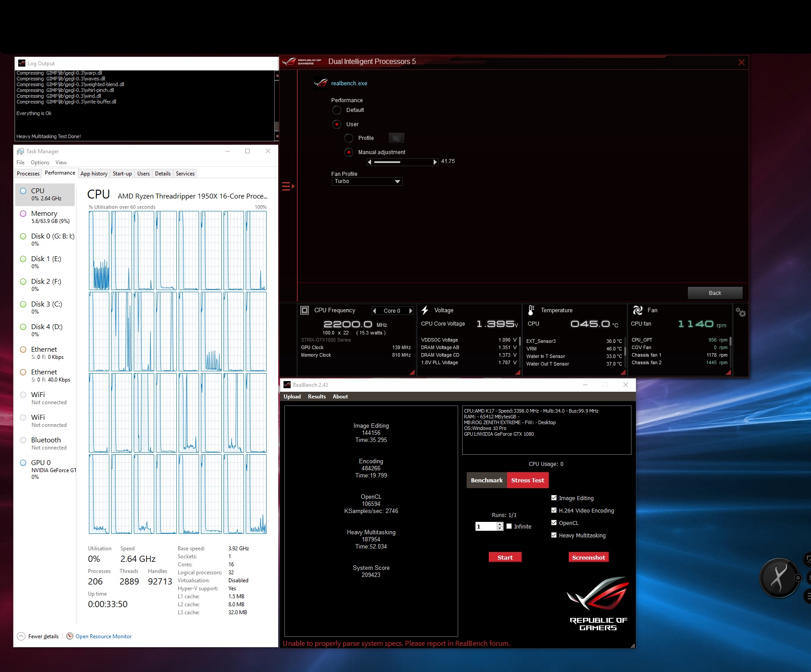811x672 pixels.
Task: Open the Options menu in Task Manager
Action: [40, 163]
